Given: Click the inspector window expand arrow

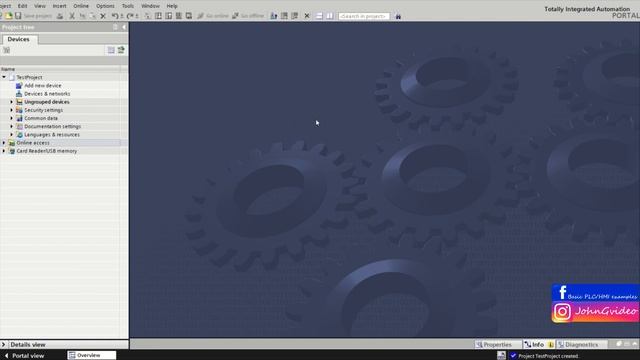Looking at the screenshot, I should [634, 344].
